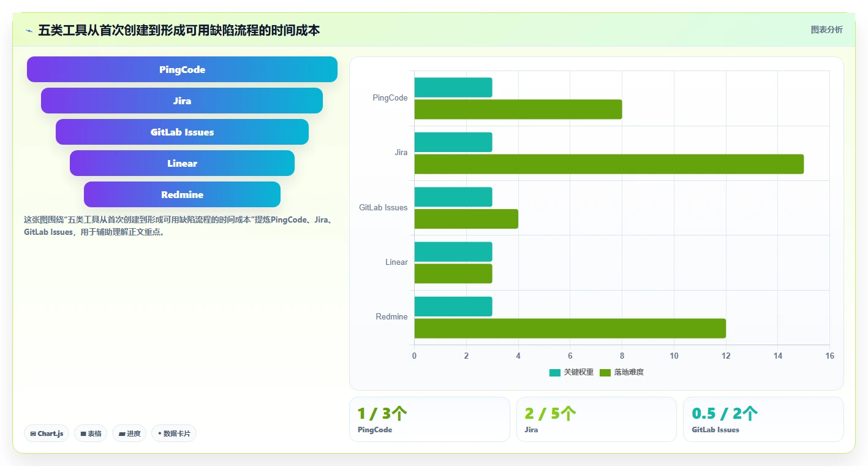Select the Jira funnel bar
The height and width of the screenshot is (466, 868).
182,101
